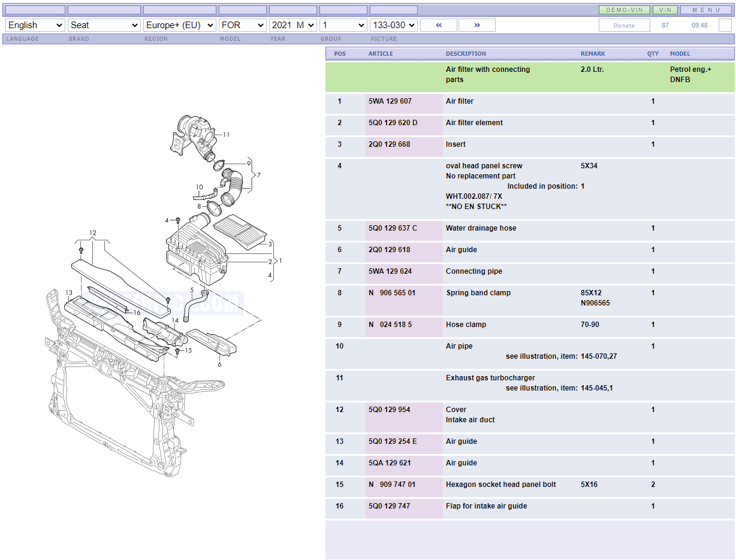The image size is (736, 560).
Task: Select article number 5QA 129 621
Action: (390, 463)
